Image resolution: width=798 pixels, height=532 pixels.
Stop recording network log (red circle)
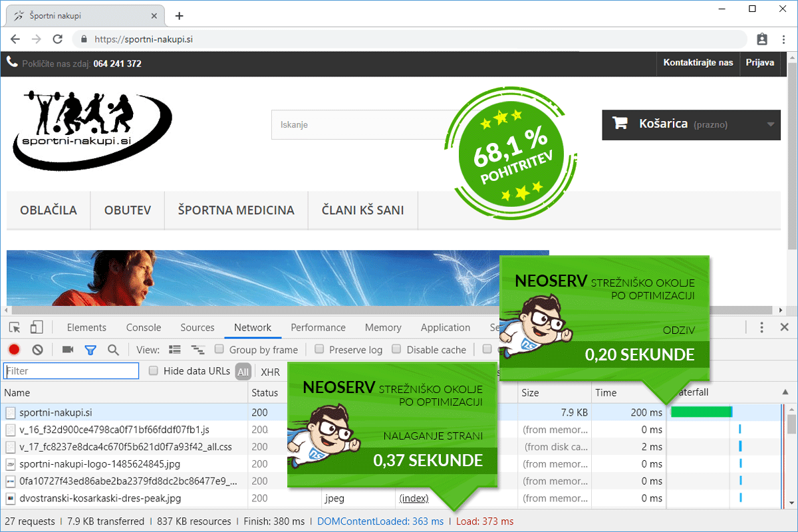pyautogui.click(x=14, y=350)
